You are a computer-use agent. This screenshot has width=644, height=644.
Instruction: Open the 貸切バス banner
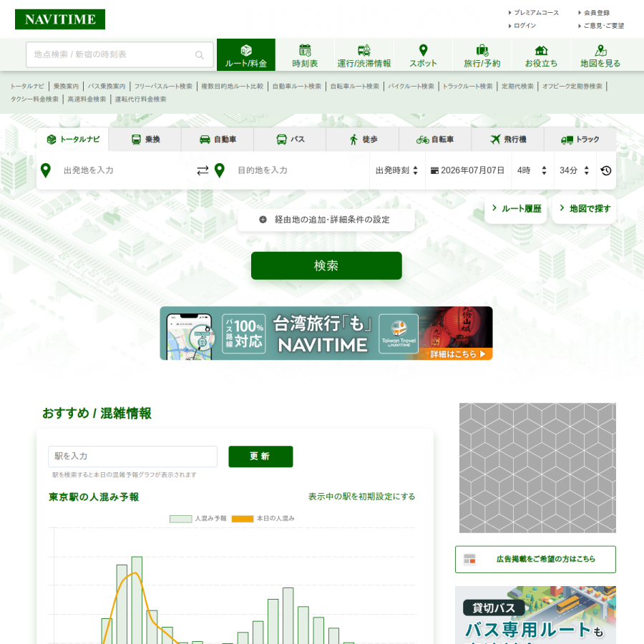pos(535,615)
